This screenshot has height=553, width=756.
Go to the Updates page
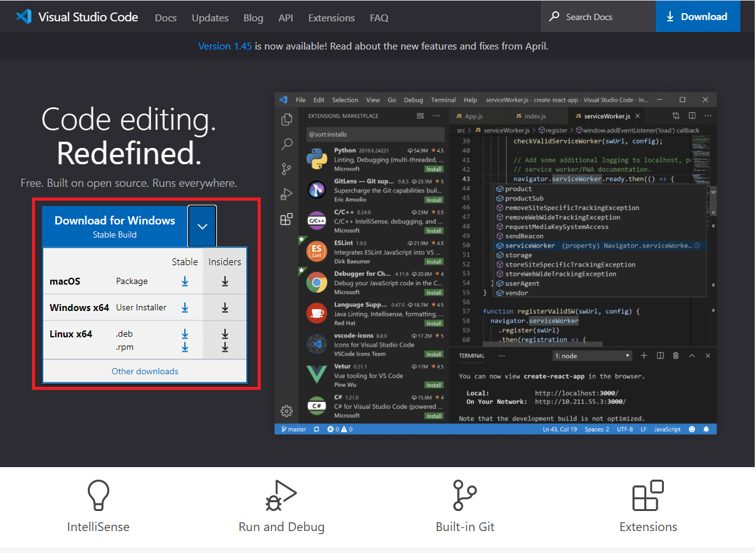[x=210, y=18]
